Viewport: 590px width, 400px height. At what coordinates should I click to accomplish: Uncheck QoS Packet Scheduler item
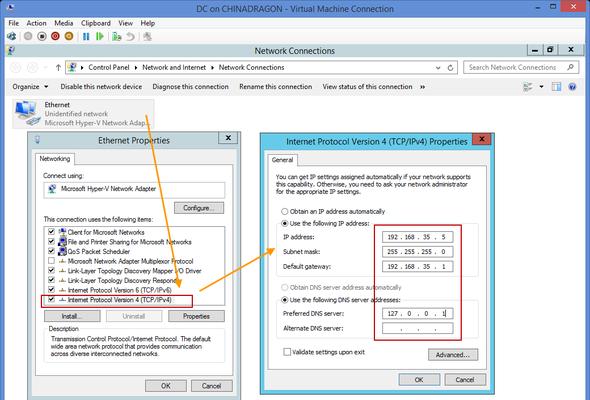tap(52, 251)
